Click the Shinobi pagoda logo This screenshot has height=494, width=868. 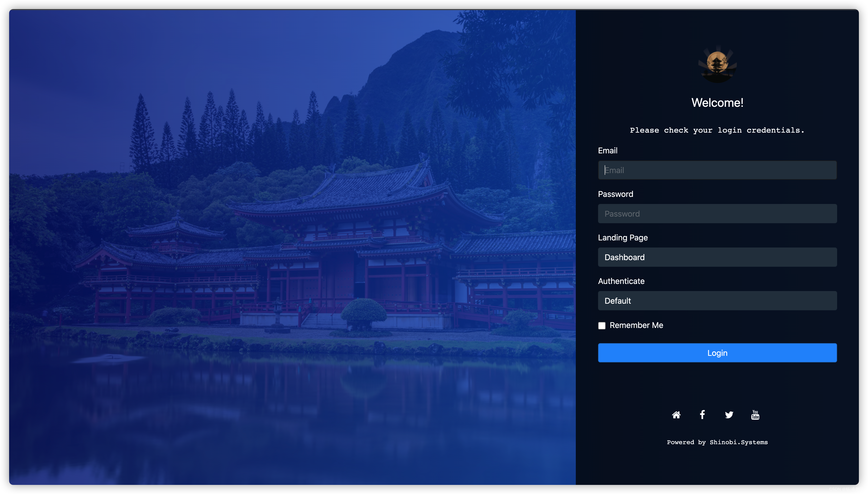(717, 65)
